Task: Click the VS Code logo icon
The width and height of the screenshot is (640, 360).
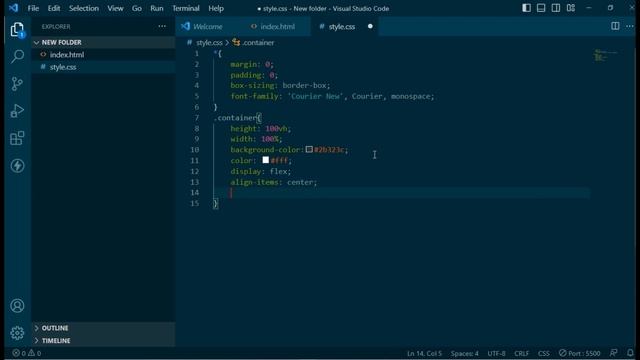Action: [x=13, y=8]
